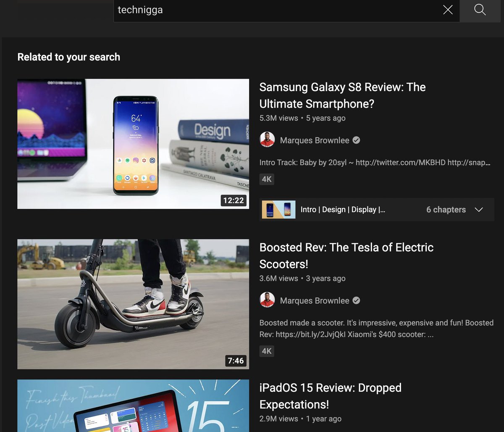Open the Marques Brownlee channel name under the Galaxy S8 video
The height and width of the screenshot is (432, 504).
point(315,140)
